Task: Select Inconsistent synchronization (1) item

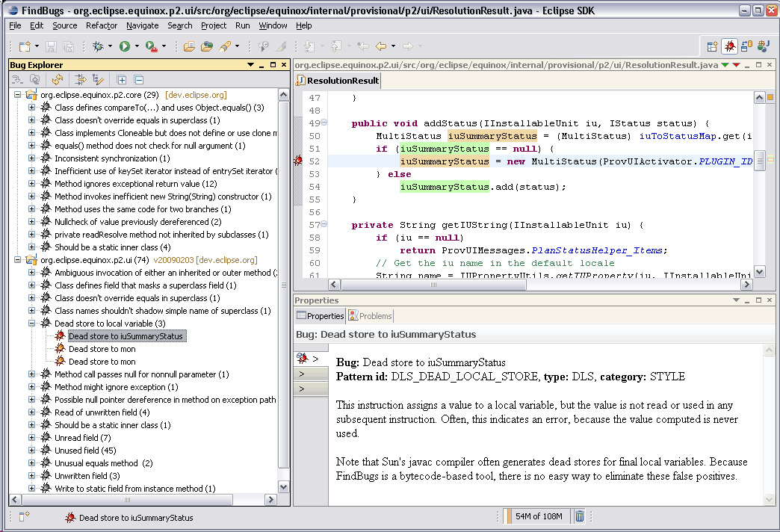Action: (112, 158)
